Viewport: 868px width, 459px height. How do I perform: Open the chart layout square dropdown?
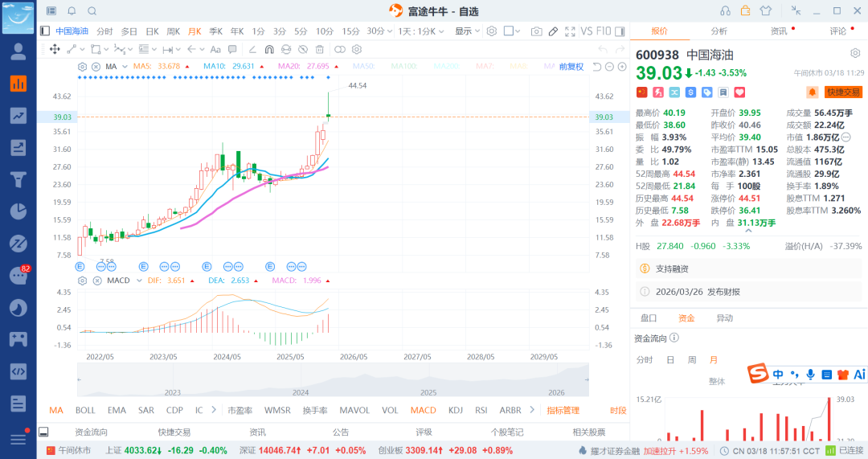click(x=512, y=31)
